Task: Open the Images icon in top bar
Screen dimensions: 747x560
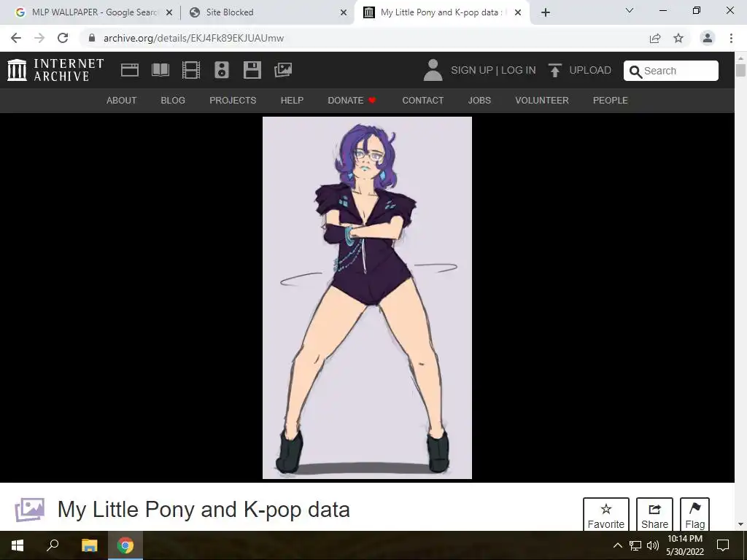Action: [283, 70]
